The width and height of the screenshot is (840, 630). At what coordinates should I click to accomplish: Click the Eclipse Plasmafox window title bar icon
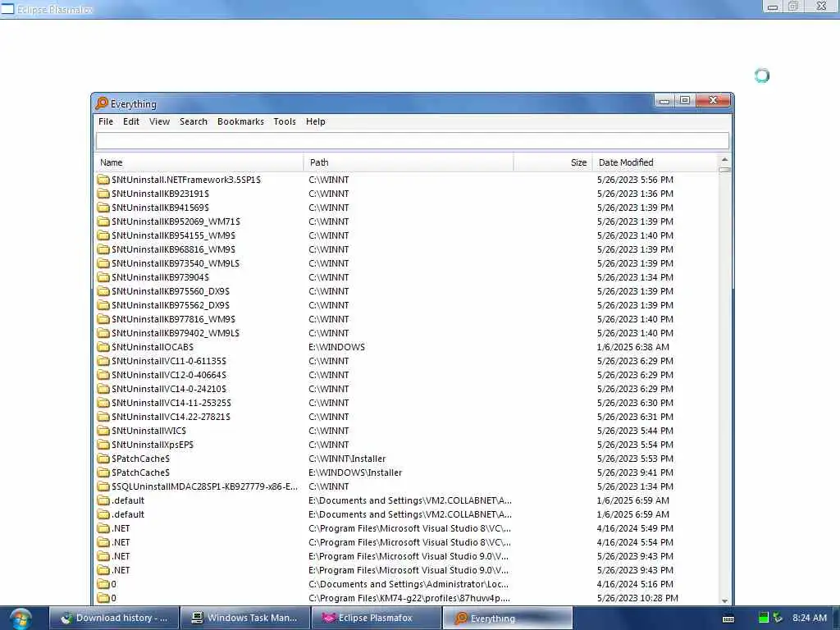point(7,9)
